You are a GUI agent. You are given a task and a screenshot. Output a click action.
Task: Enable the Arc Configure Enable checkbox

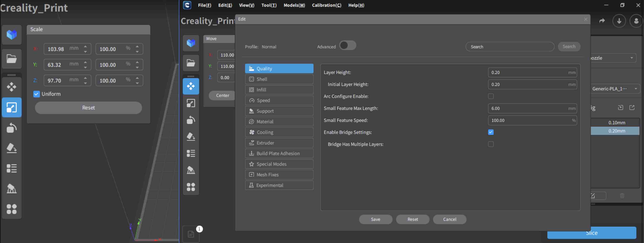[x=491, y=96]
